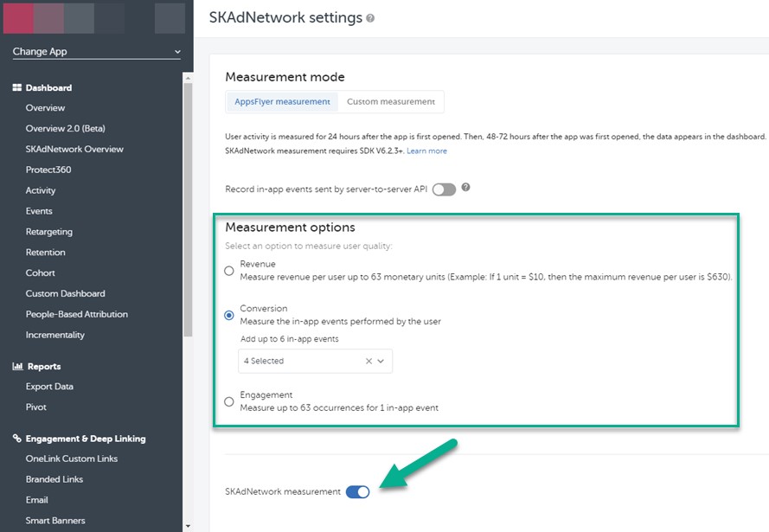Select the Revenue measurement option
This screenshot has height=532, width=769.
click(229, 271)
